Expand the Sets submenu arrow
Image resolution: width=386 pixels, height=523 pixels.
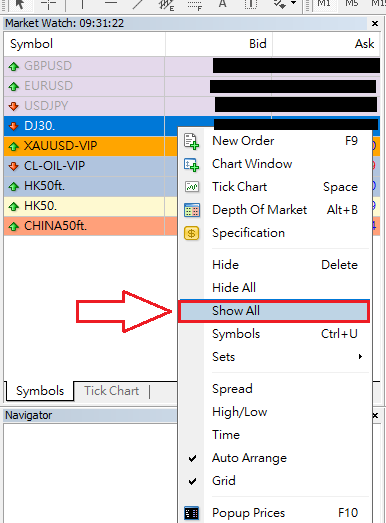(x=360, y=357)
